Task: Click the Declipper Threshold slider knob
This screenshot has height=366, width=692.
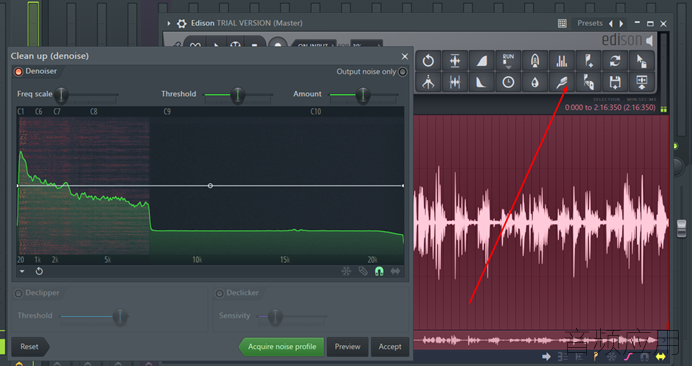Action: [x=120, y=317]
